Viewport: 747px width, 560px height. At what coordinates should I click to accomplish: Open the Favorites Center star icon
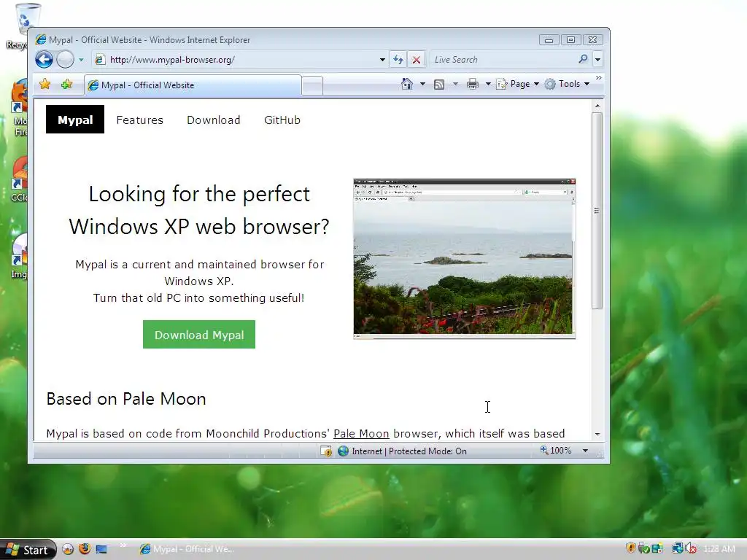pos(44,85)
